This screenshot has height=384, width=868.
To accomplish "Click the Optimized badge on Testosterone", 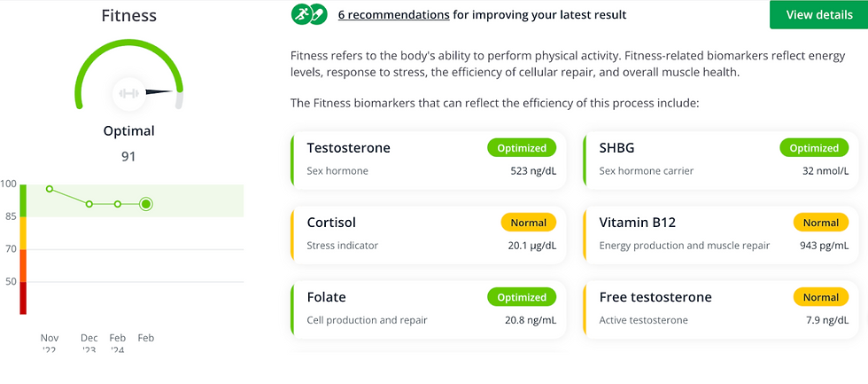I will [522, 148].
